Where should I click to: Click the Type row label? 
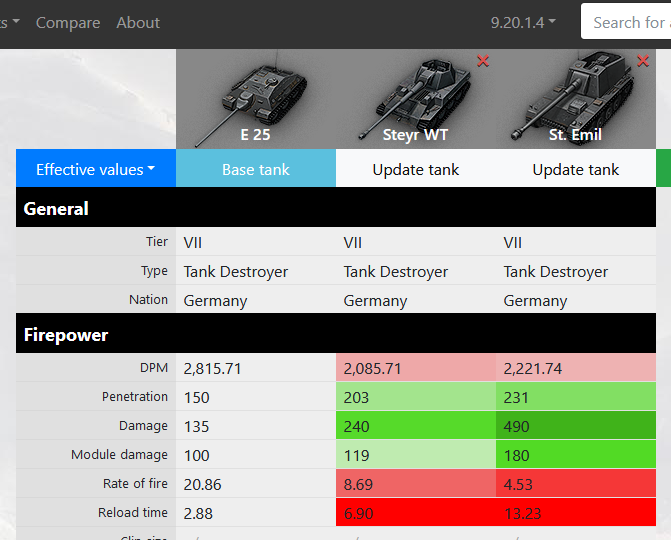tap(154, 271)
